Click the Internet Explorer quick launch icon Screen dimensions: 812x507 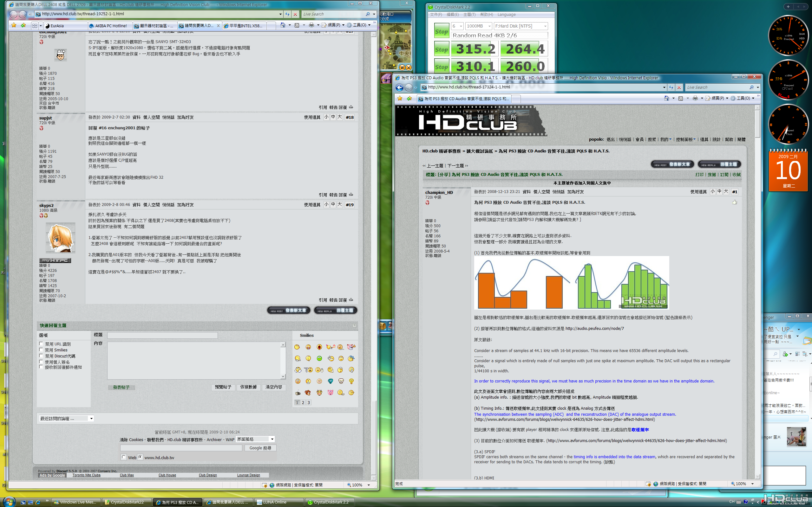click(x=38, y=502)
